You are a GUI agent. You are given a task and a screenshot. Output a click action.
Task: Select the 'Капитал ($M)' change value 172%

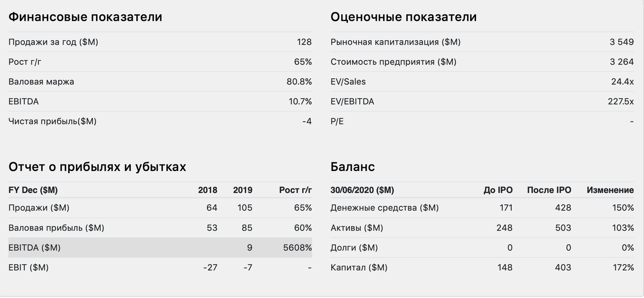(624, 267)
